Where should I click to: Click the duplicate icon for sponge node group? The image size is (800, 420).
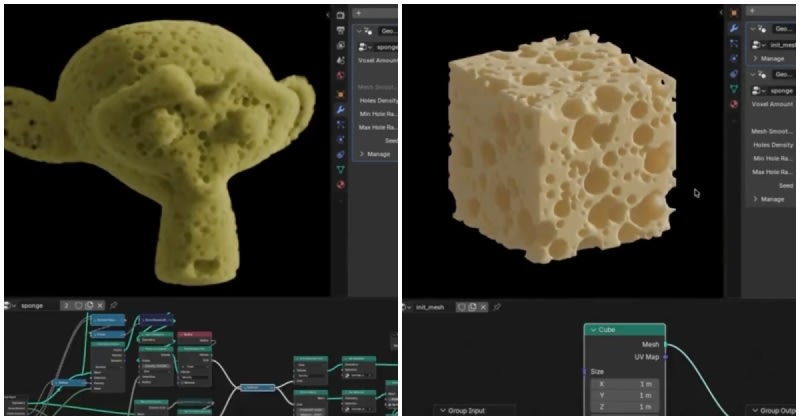(88, 304)
